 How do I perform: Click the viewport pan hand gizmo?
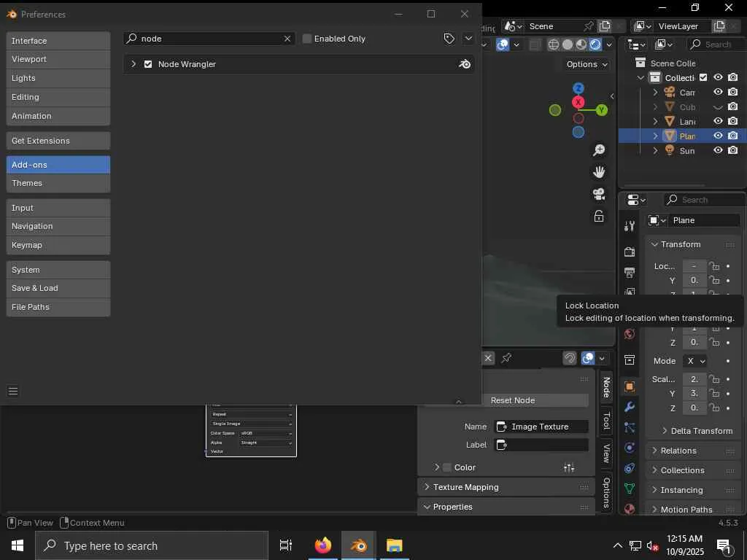[599, 172]
